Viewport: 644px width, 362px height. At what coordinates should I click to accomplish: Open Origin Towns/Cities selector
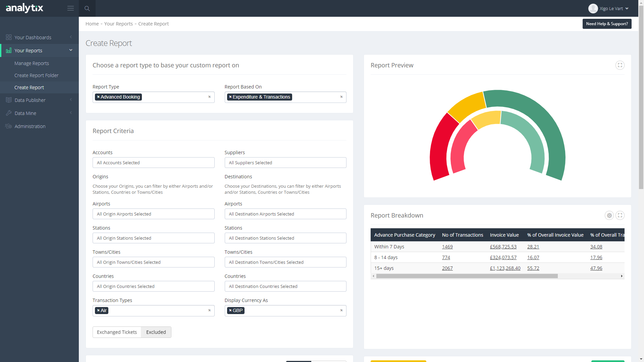(x=153, y=262)
